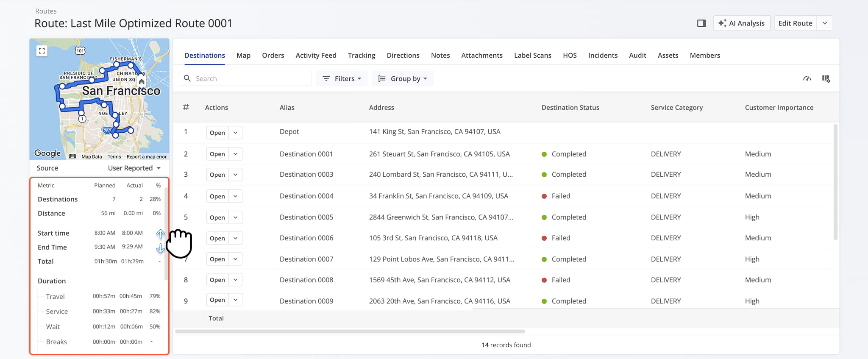This screenshot has width=868, height=359.
Task: Click the table vertical scrollbar
Action: [835, 182]
